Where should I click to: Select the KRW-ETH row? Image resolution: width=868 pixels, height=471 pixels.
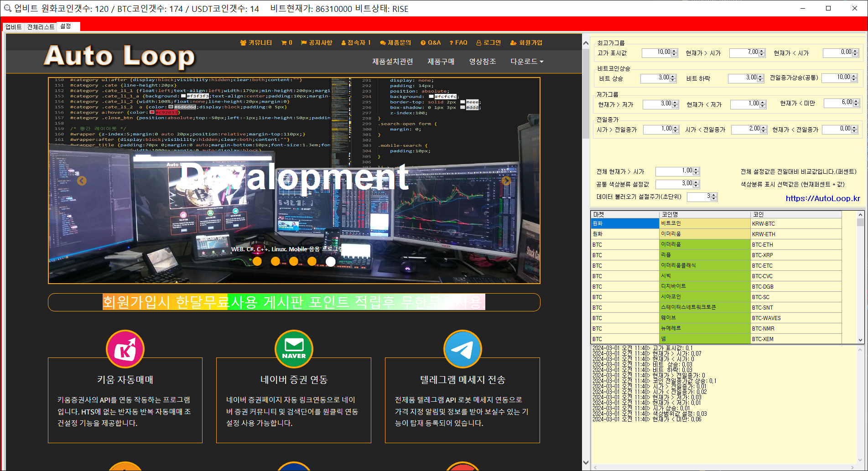coord(716,234)
